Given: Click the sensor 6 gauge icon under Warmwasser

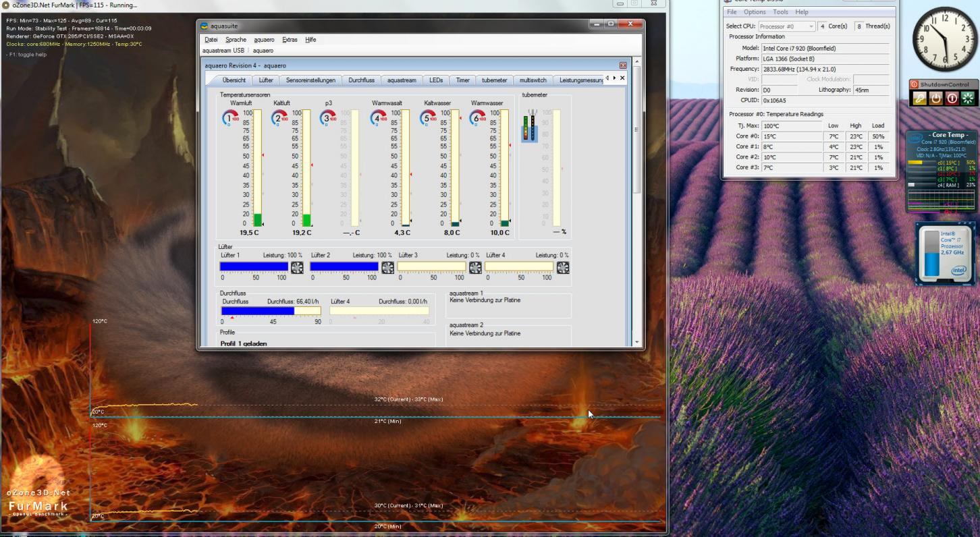Looking at the screenshot, I should click(x=477, y=117).
